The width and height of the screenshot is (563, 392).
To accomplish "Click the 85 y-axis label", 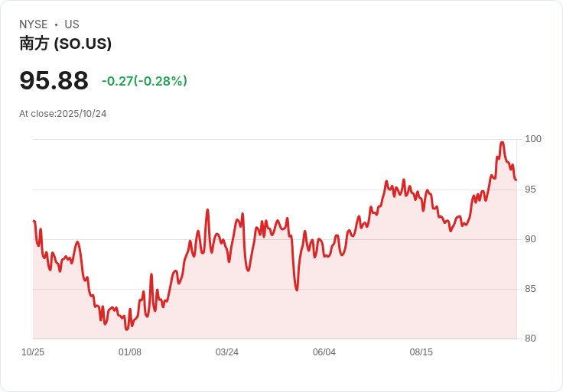I will click(530, 289).
